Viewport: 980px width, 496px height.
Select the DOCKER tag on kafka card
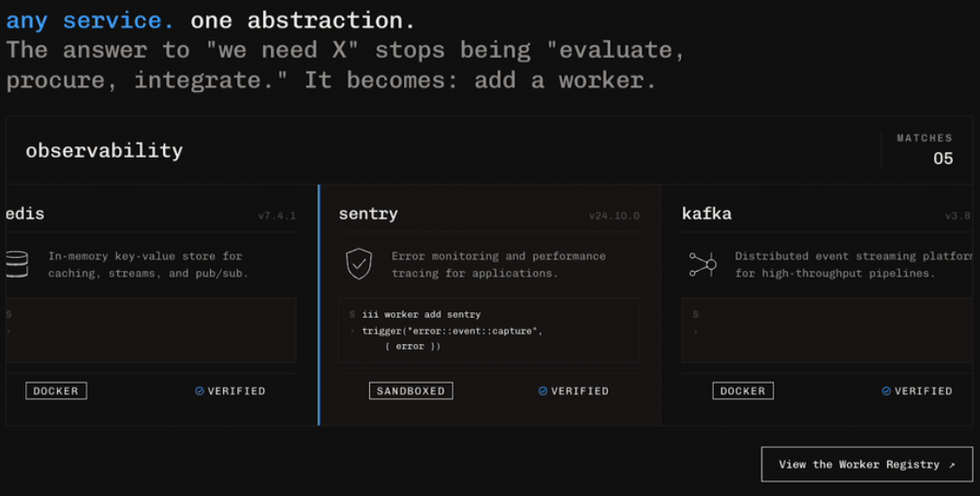point(743,391)
